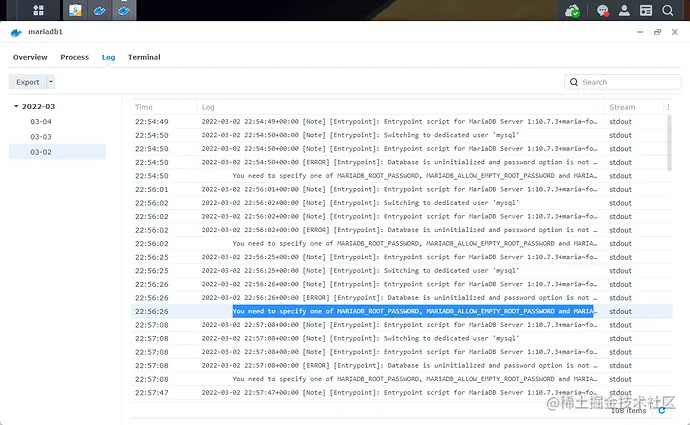This screenshot has width=690, height=425.
Task: Click the refresh icon beside items count
Action: [662, 410]
